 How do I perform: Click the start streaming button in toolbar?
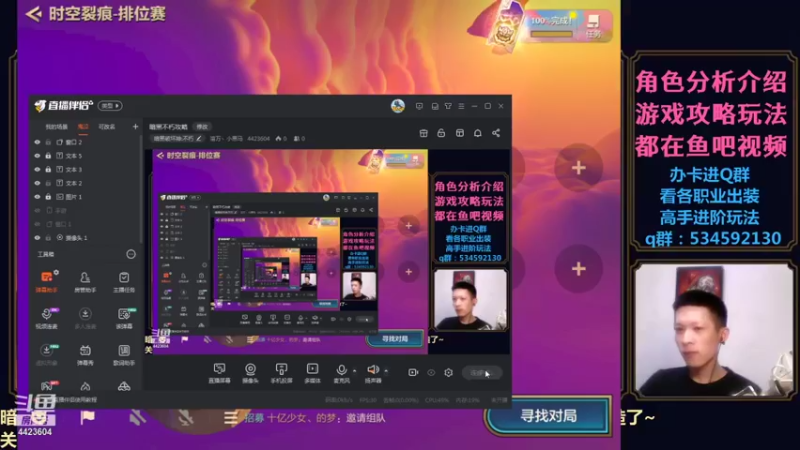tap(482, 373)
